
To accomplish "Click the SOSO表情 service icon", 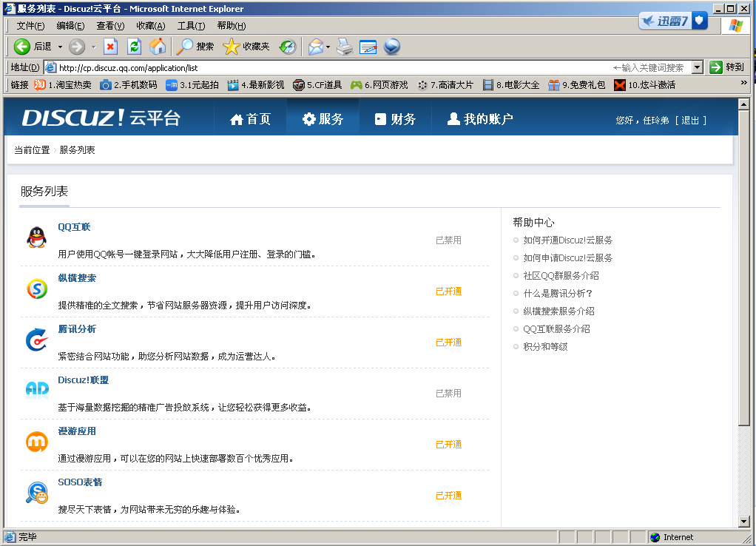I will (x=36, y=493).
